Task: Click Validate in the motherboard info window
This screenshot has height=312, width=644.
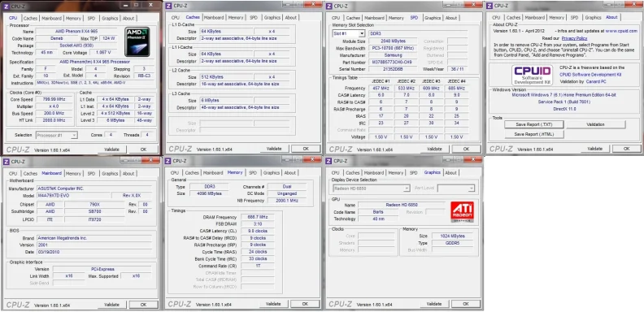Action: (111, 305)
